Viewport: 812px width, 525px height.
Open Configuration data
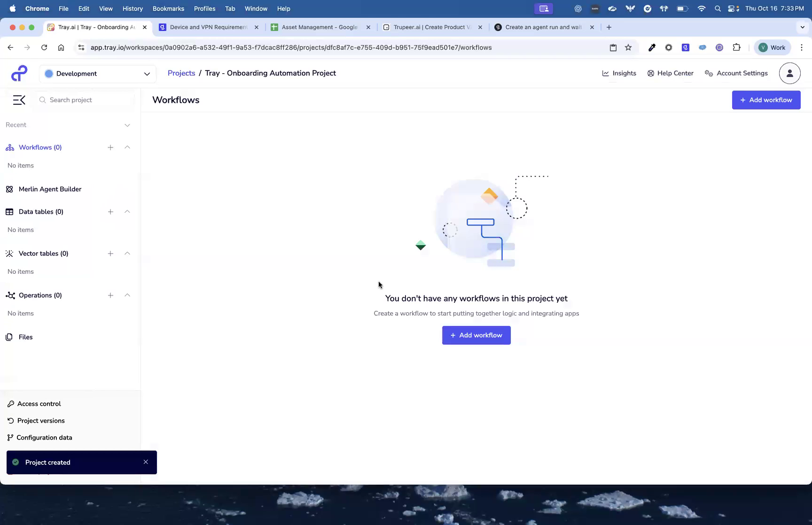tap(44, 437)
